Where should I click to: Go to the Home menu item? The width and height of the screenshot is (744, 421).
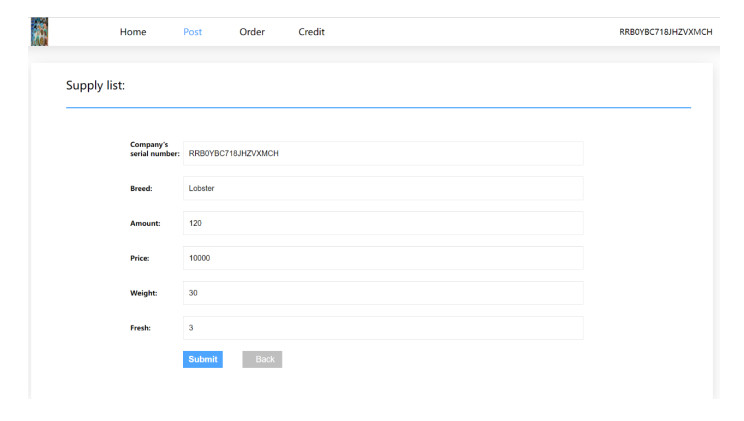[133, 32]
